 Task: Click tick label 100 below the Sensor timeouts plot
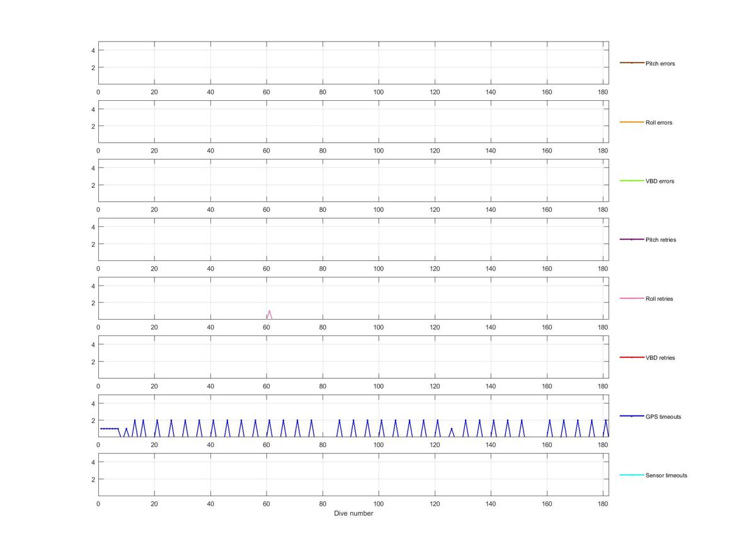379,504
